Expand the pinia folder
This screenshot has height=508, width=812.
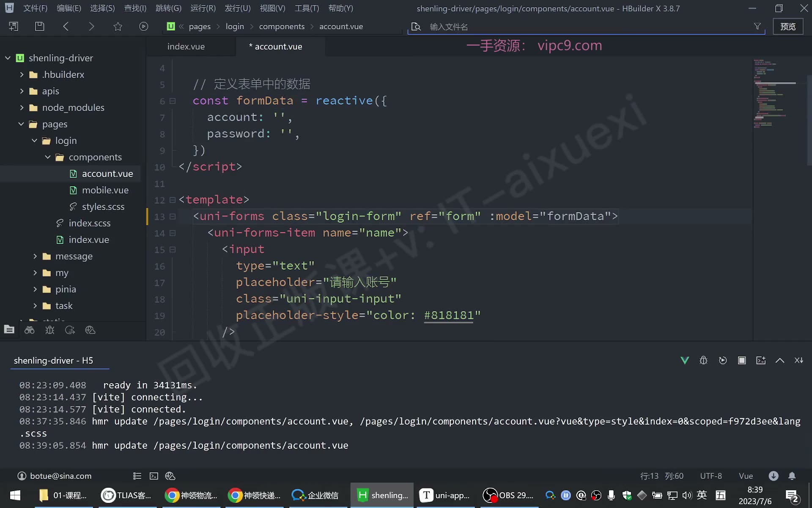(x=35, y=289)
